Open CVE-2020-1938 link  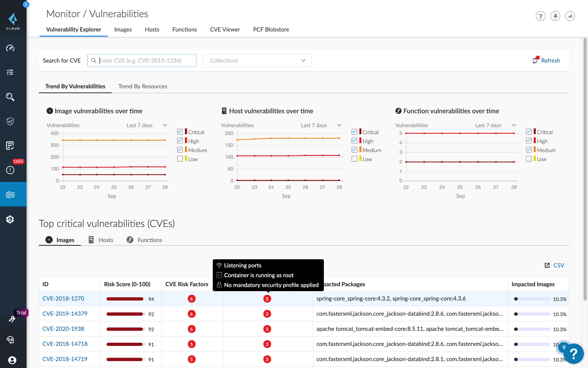click(x=63, y=329)
